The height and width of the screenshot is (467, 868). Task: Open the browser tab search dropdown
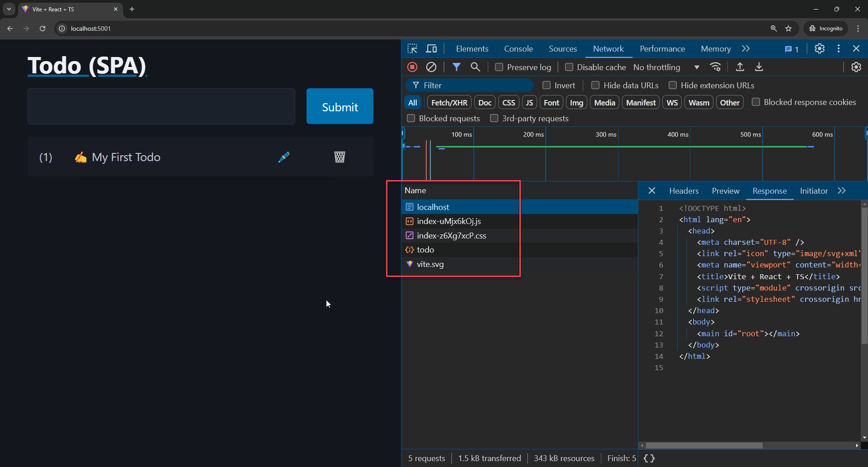coord(9,9)
